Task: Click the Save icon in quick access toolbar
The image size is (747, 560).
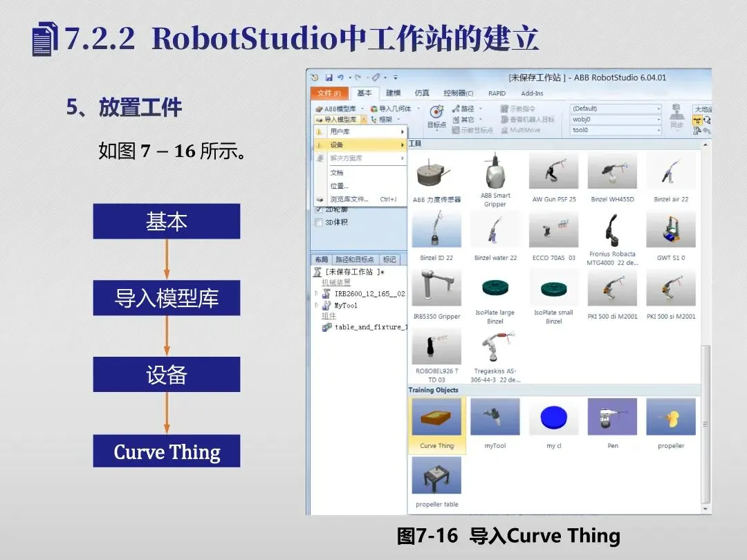Action: [329, 77]
